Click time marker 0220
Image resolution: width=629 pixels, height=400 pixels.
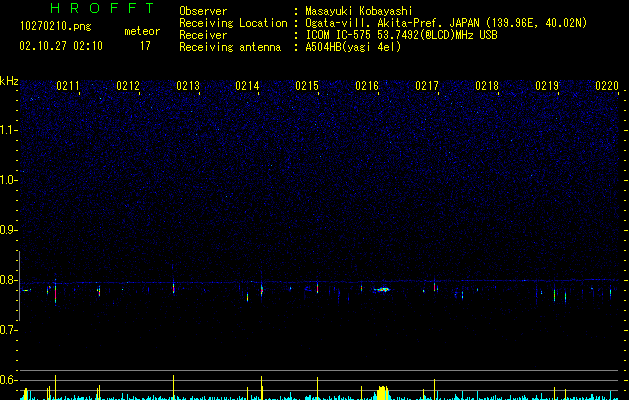pyautogui.click(x=607, y=86)
